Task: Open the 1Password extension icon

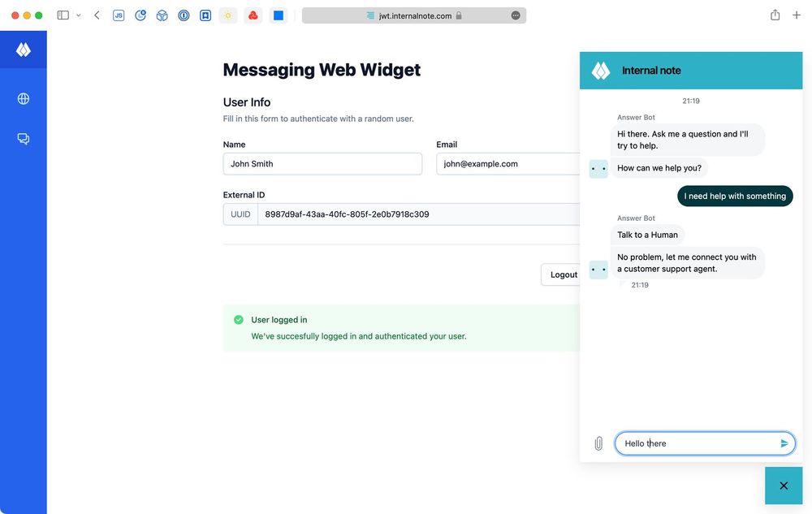Action: pos(184,15)
